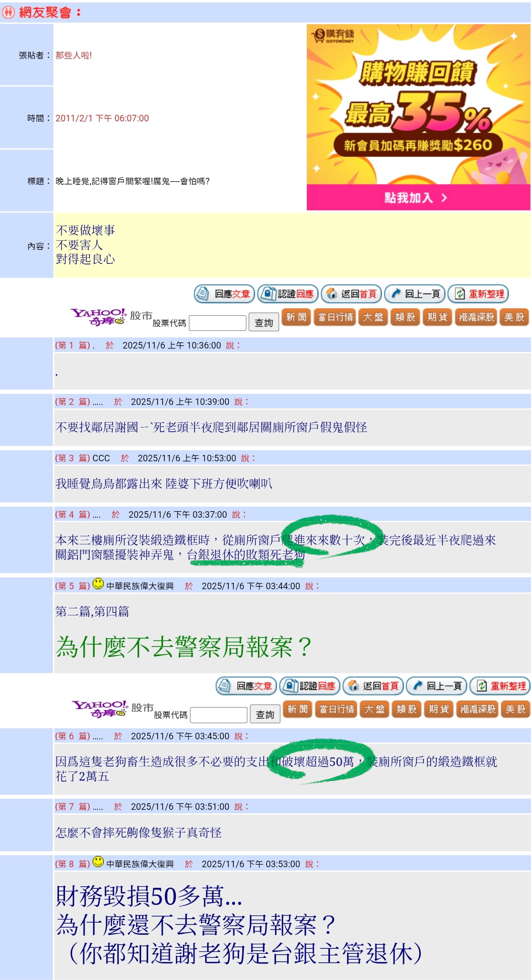The image size is (531, 980).
Task: Click the 點我加入 banner button
Action: click(418, 197)
